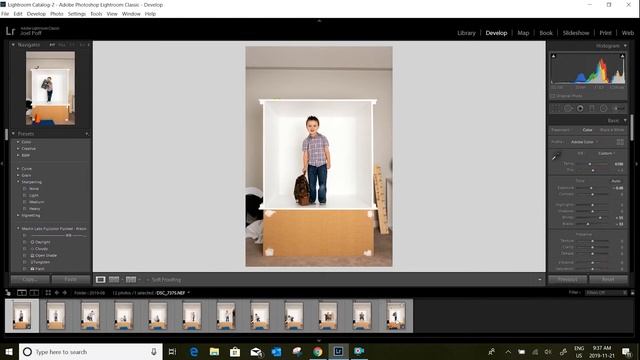Collapse the Sharpening presets group

click(x=18, y=182)
